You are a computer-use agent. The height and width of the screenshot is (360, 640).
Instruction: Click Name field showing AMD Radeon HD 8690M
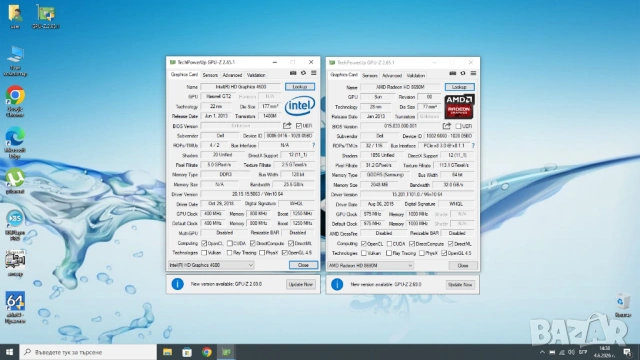pyautogui.click(x=400, y=87)
